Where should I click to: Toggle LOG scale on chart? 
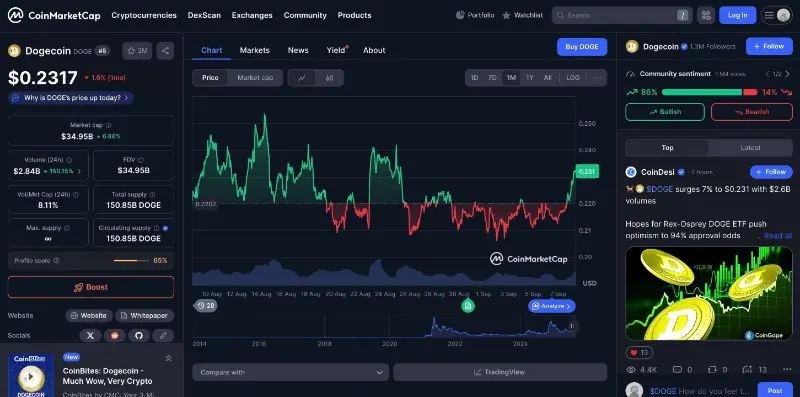coord(573,78)
